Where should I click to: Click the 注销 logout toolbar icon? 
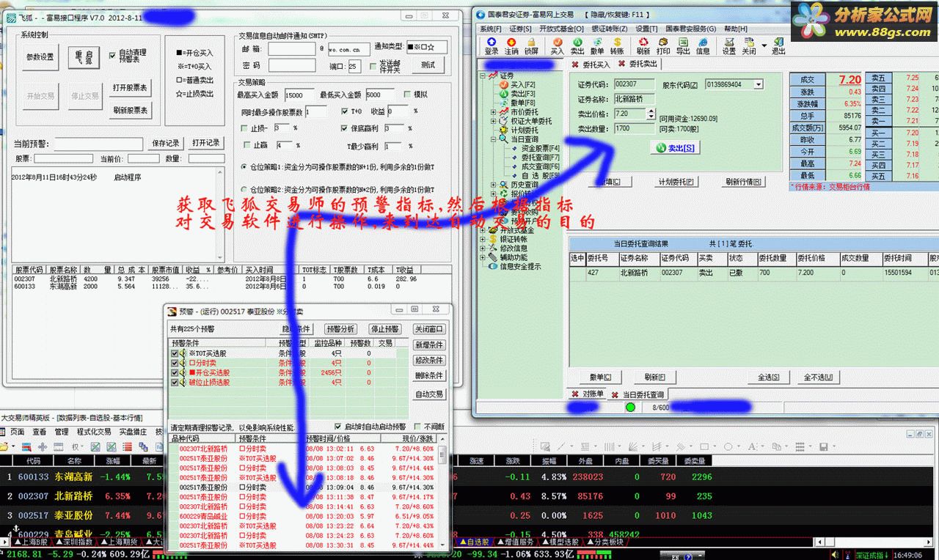(x=511, y=46)
